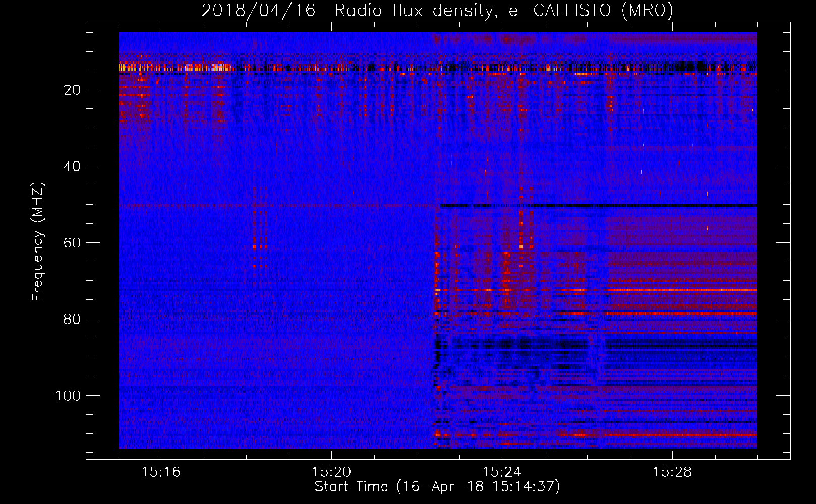Click the 60 MHz frequency tick label
The image size is (816, 504).
(x=72, y=243)
